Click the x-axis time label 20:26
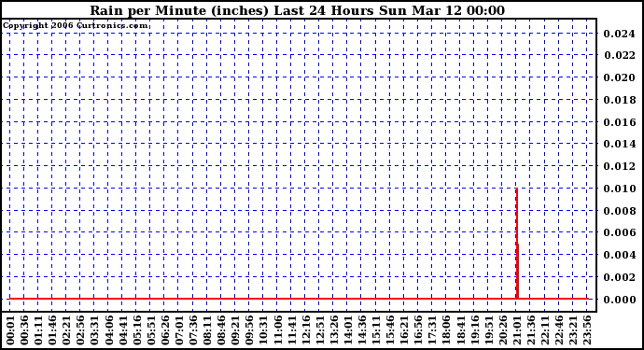The image size is (644, 350). (x=503, y=330)
